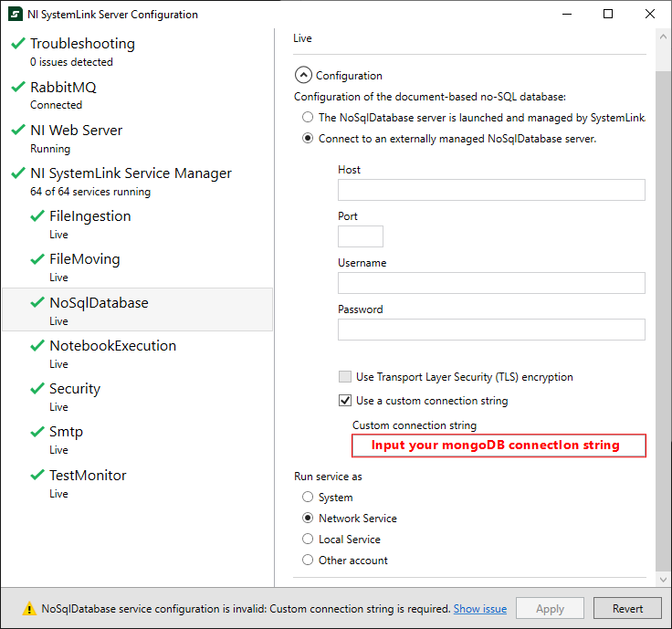This screenshot has height=629, width=672.
Task: Collapse the Configuration section chevron
Action: pos(303,75)
